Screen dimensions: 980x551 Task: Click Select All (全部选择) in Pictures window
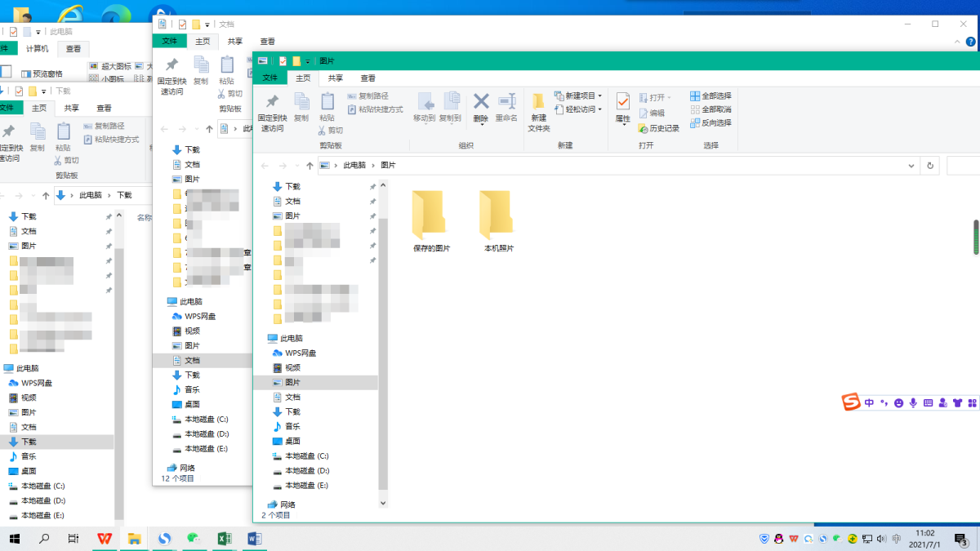[x=710, y=96]
